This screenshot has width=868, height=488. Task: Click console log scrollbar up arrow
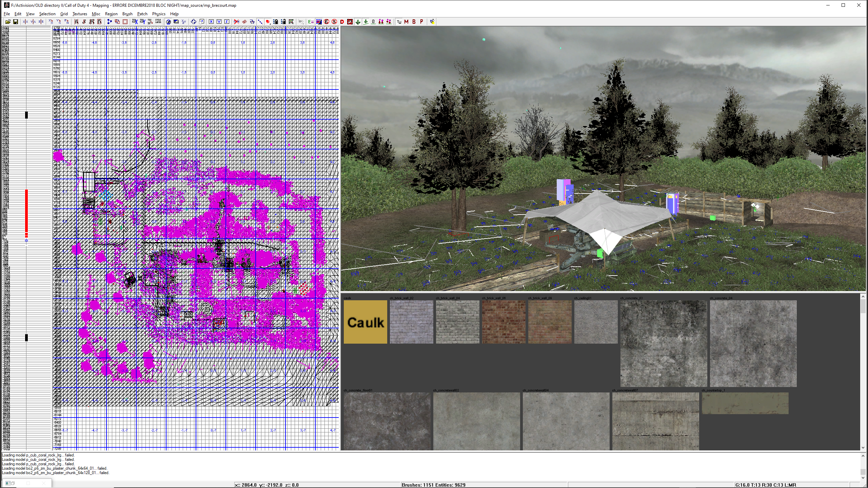[x=863, y=456]
